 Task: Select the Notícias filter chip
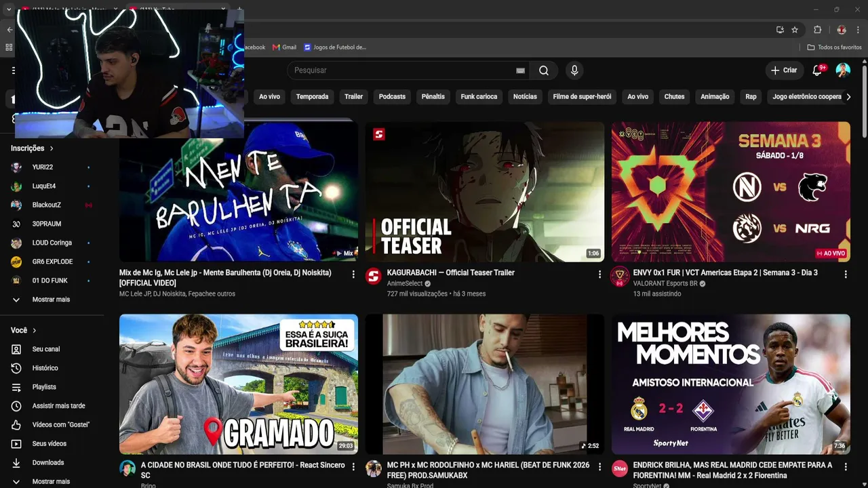525,97
